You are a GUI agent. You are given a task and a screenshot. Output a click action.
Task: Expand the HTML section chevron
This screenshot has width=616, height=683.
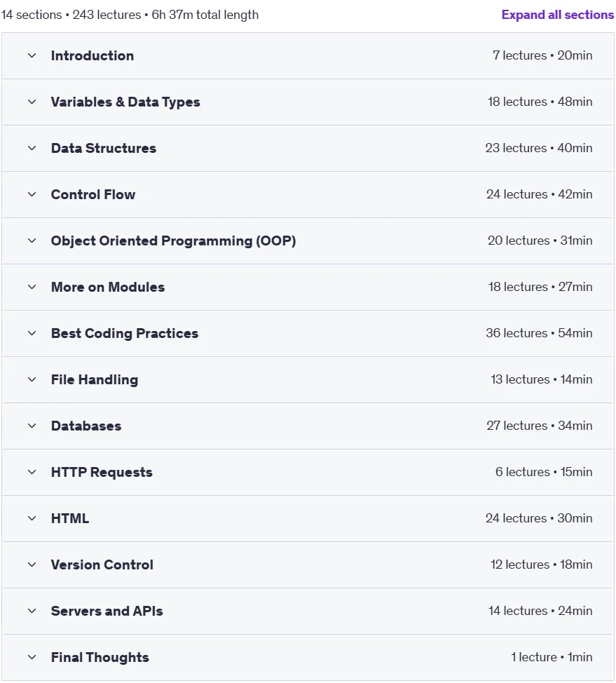click(32, 518)
